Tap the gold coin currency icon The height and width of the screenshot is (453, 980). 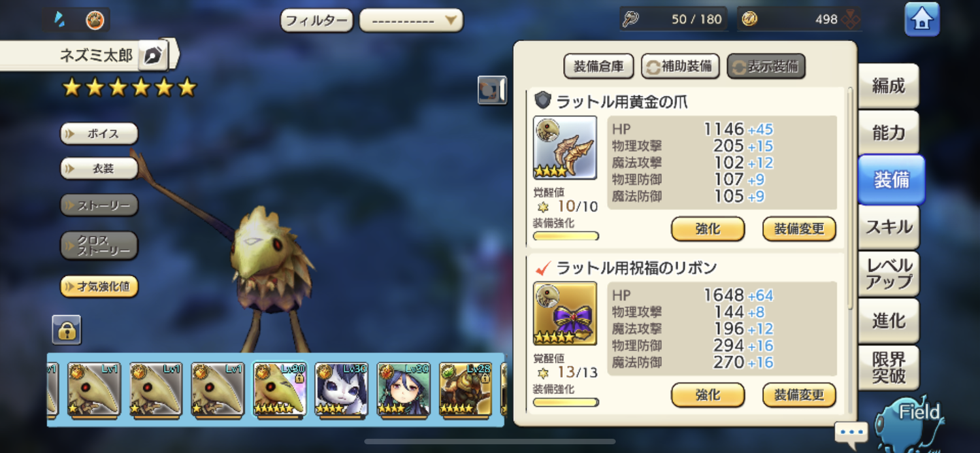pos(749,19)
